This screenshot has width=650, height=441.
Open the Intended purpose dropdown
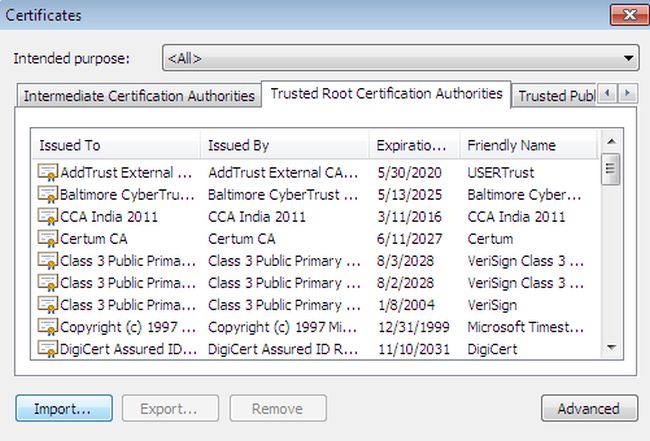pos(400,58)
